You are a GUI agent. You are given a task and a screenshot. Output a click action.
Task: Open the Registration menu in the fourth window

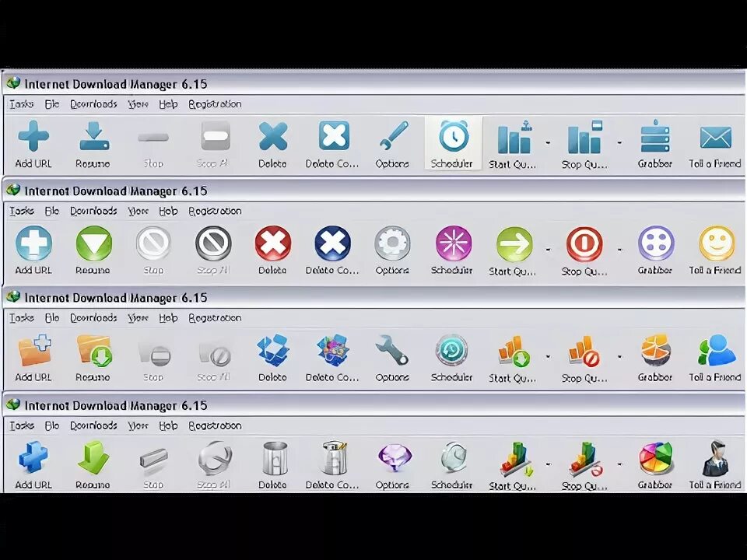pos(215,425)
